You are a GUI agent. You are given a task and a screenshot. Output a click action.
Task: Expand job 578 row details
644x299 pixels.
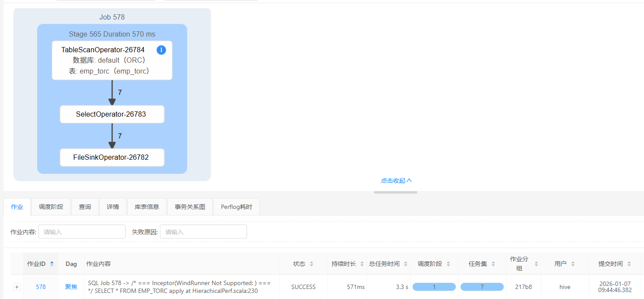[x=17, y=287]
